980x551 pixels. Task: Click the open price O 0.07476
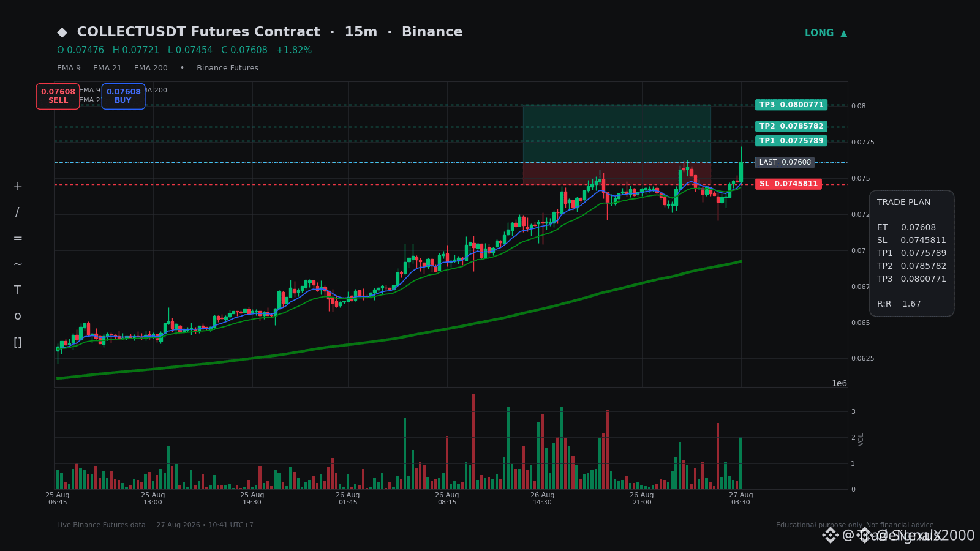(x=80, y=50)
